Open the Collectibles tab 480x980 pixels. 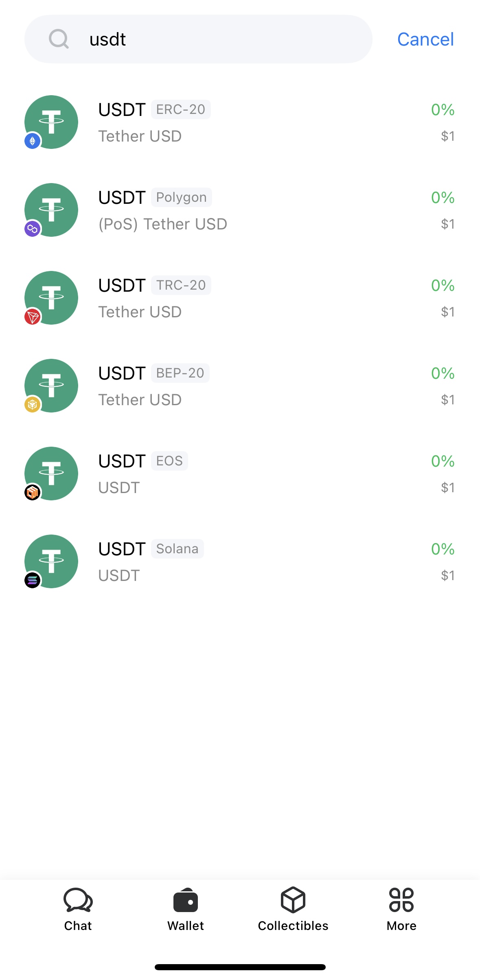click(293, 910)
